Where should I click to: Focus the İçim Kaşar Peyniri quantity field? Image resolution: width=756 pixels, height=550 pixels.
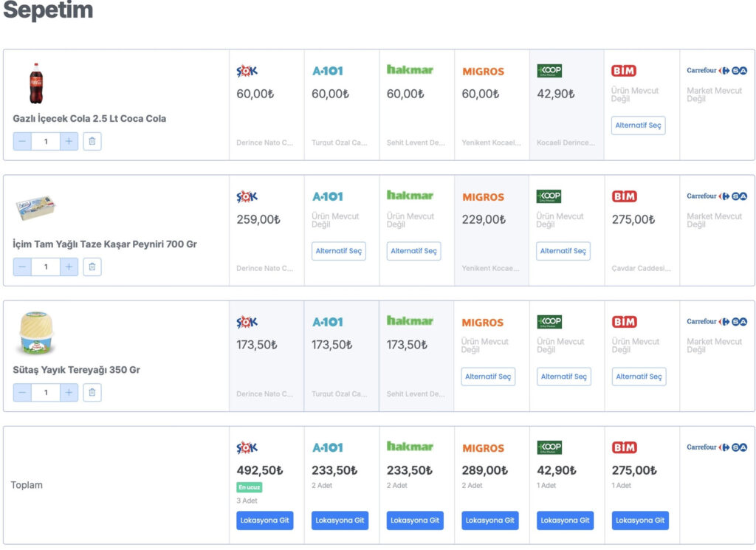click(46, 267)
